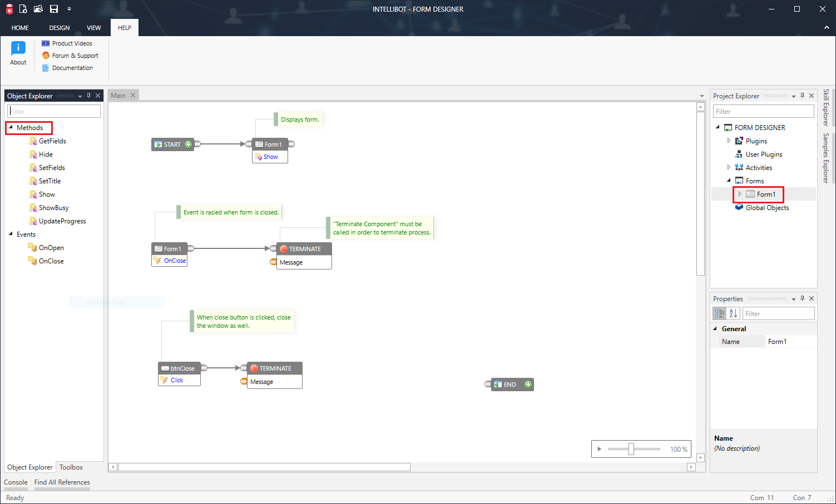Toggle auto-hide pin on Project Explorer panel

tap(802, 96)
